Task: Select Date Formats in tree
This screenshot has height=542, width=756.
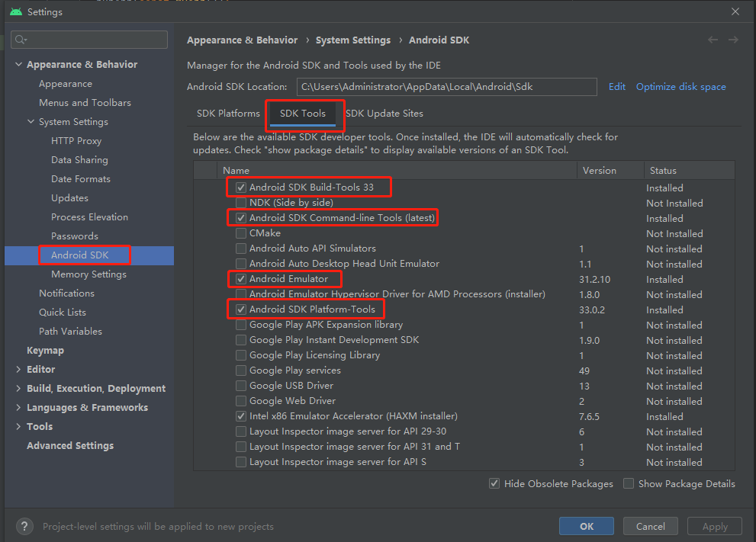Action: [x=81, y=178]
